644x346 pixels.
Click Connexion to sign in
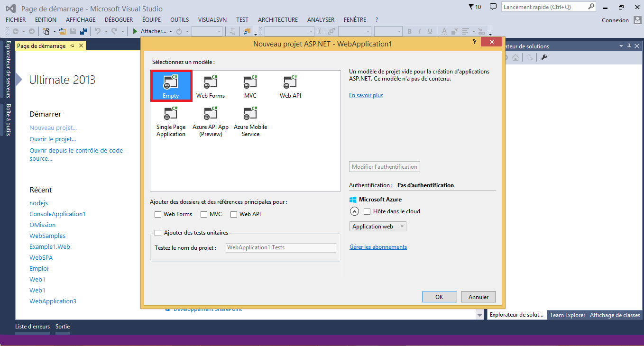point(615,20)
